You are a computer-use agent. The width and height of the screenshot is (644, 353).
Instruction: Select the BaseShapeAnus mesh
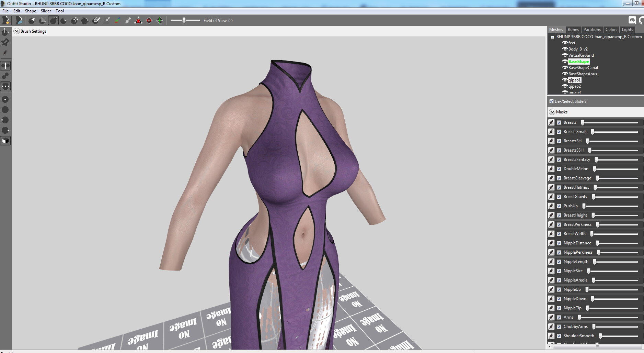(583, 74)
